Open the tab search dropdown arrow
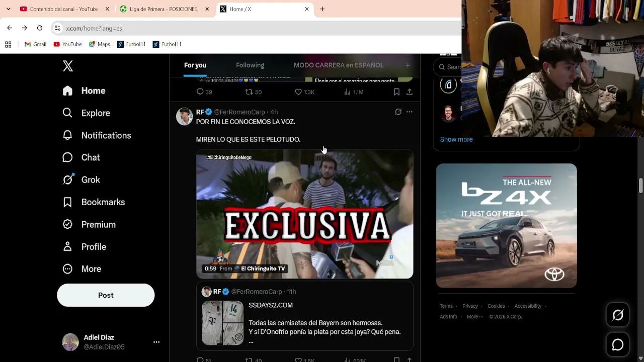The height and width of the screenshot is (362, 644). (8, 9)
